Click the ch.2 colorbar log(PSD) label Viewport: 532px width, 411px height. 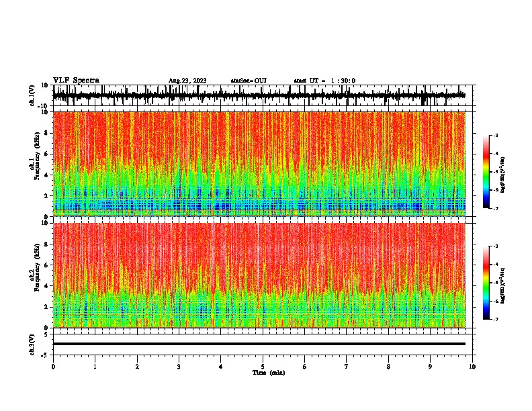pyautogui.click(x=503, y=285)
